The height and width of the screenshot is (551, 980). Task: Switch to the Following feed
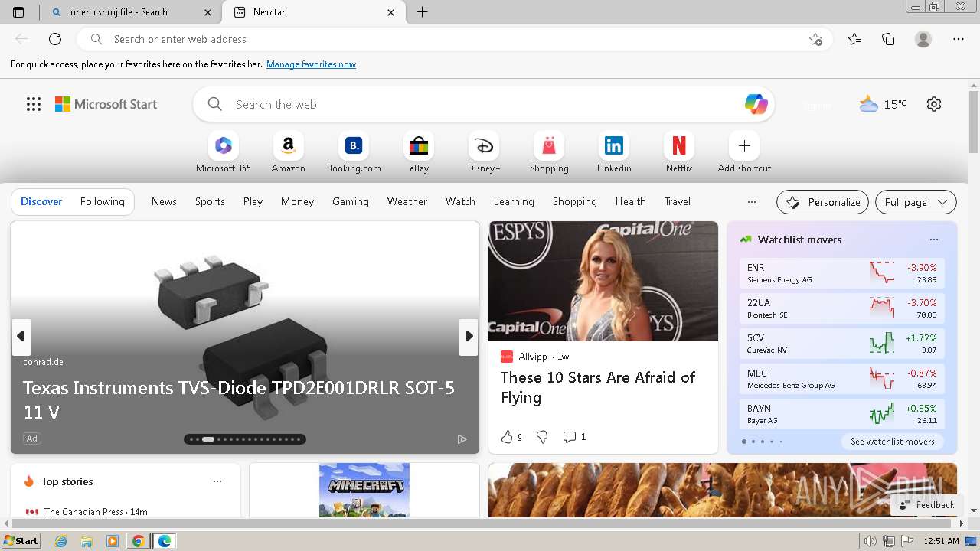pyautogui.click(x=102, y=201)
